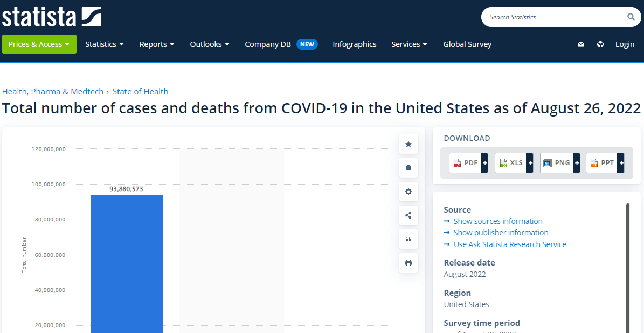Open the Infographics page
The image size is (644, 333).
(x=354, y=44)
